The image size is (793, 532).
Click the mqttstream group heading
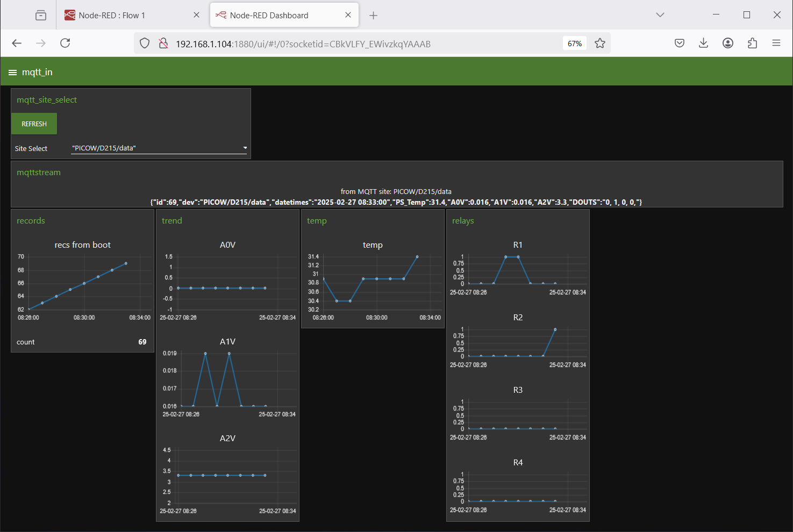tap(39, 172)
